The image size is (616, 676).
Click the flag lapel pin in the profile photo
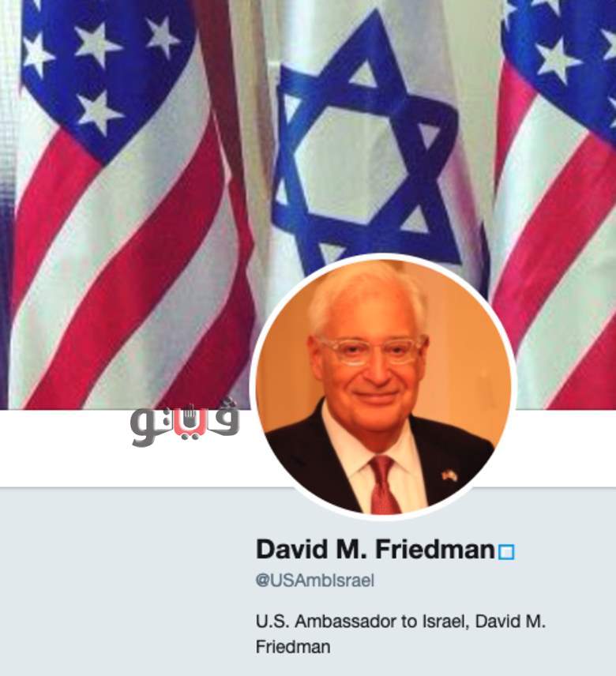(449, 476)
